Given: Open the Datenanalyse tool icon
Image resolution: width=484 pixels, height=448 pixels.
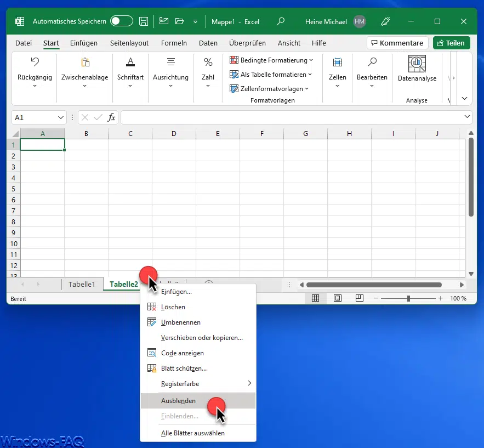Looking at the screenshot, I should 417,63.
